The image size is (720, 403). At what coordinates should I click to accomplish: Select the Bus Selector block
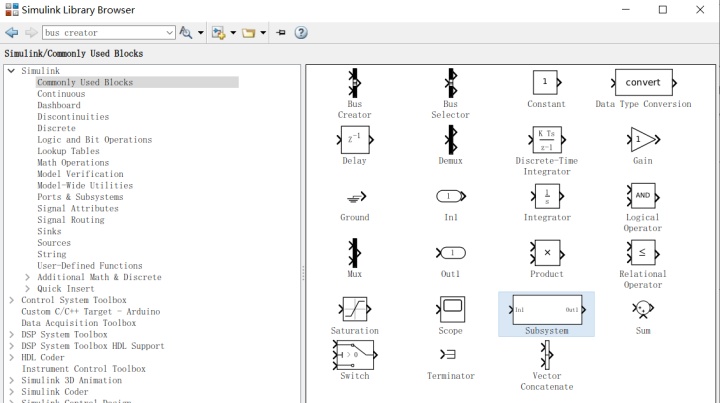[450, 84]
